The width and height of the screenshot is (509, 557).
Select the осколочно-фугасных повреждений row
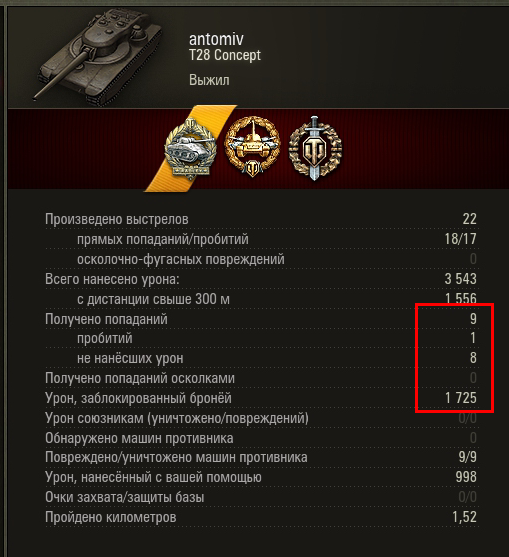point(261,259)
